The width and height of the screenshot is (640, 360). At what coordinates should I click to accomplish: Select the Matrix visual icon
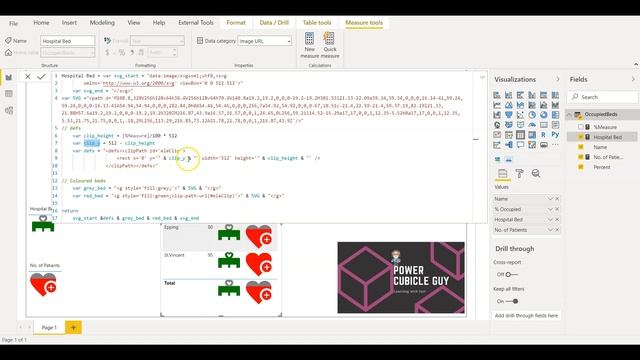click(532, 135)
